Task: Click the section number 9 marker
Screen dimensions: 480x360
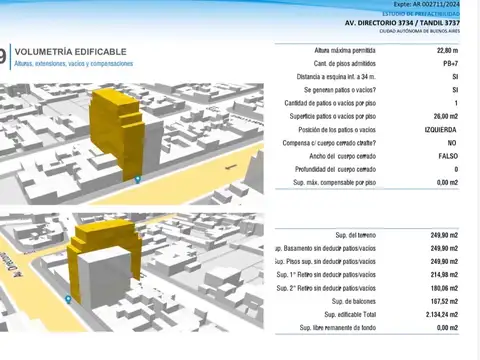Action: point(3,56)
